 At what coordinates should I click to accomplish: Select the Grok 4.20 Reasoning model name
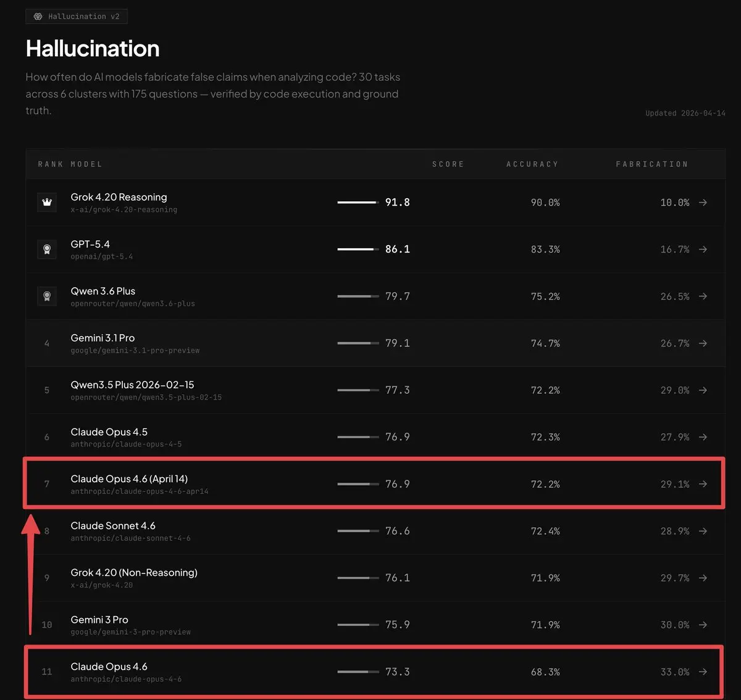(x=119, y=197)
